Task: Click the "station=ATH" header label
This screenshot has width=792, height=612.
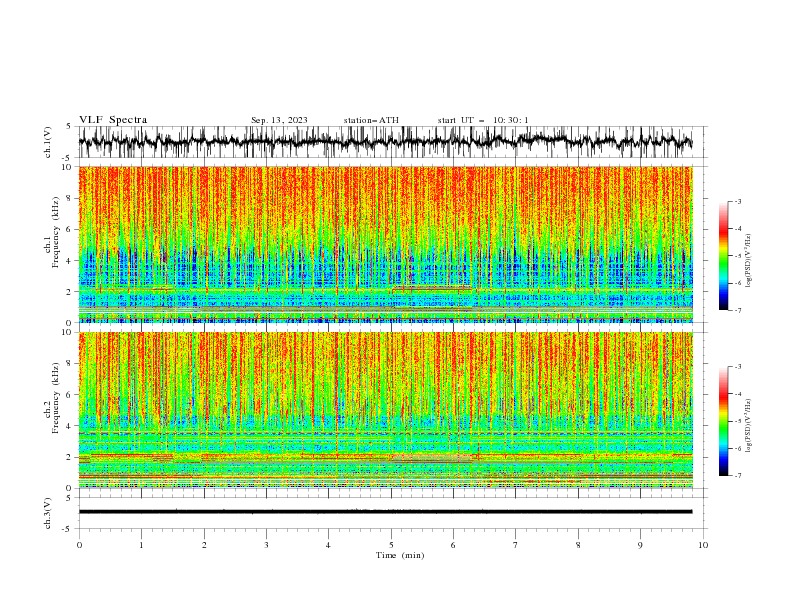Action: click(371, 120)
